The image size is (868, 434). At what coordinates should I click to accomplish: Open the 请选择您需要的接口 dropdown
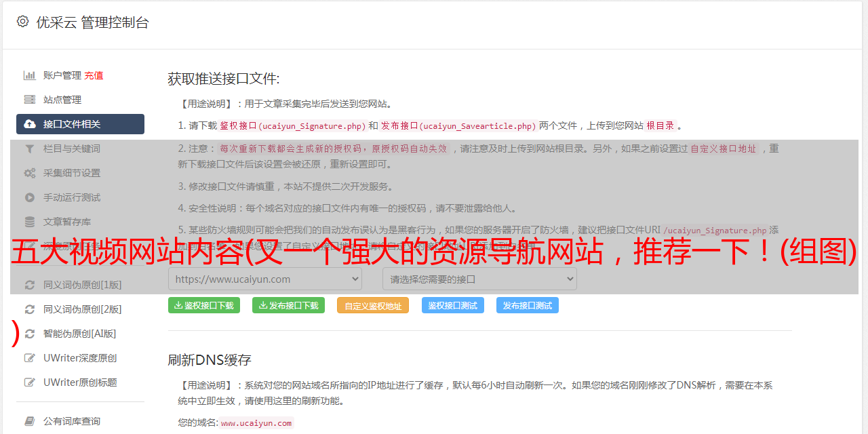click(479, 279)
